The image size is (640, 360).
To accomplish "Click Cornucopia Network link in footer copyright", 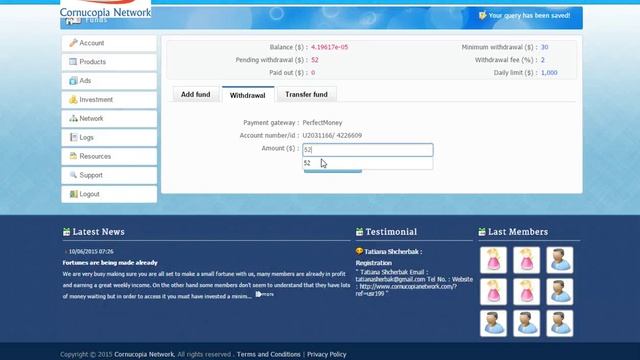I will point(144,354).
